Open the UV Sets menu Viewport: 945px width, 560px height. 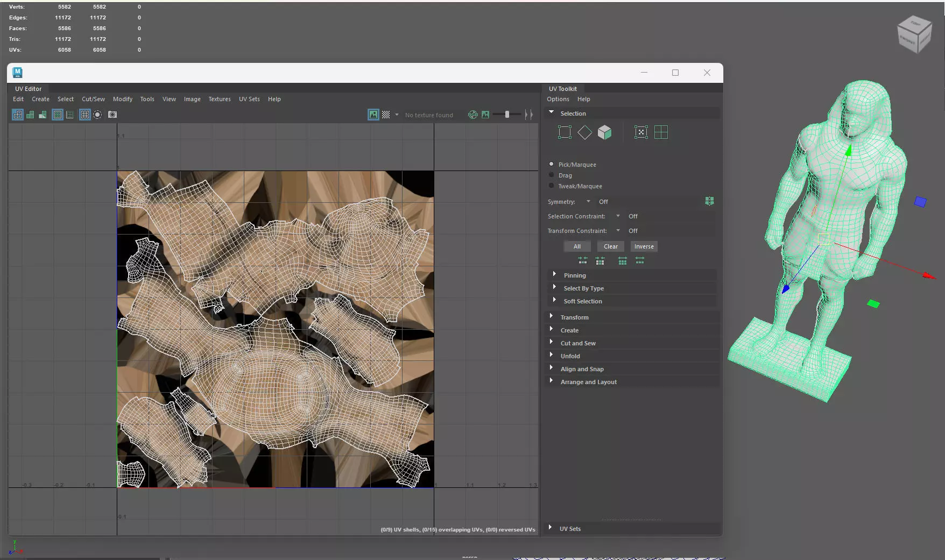(249, 99)
